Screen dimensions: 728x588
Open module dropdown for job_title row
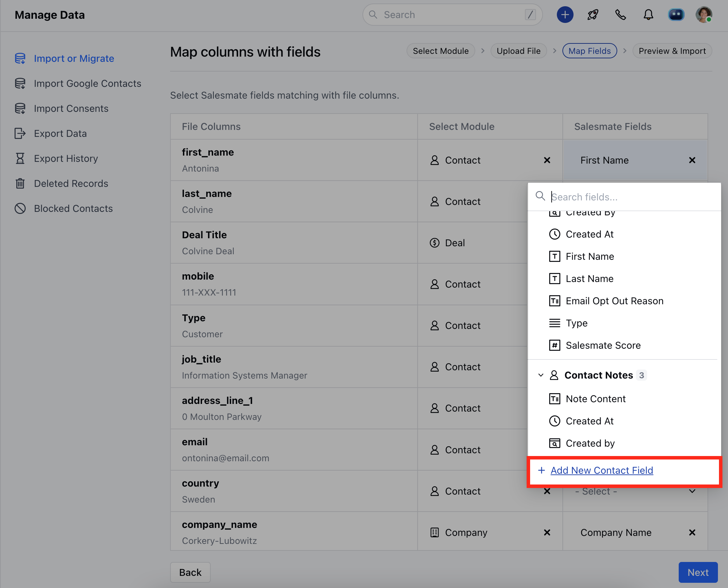click(x=472, y=367)
